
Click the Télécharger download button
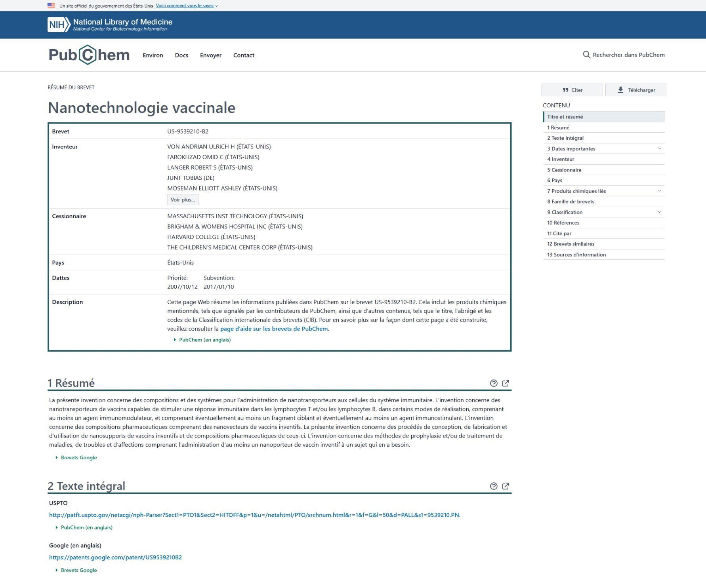click(x=635, y=90)
